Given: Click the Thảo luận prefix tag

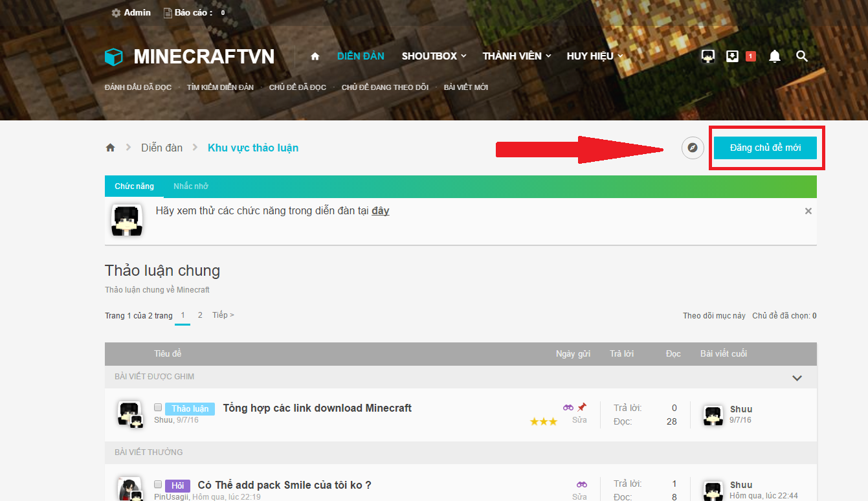Looking at the screenshot, I should [190, 409].
